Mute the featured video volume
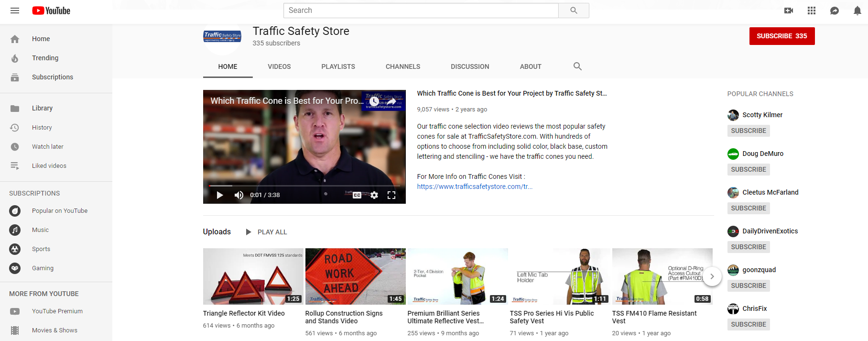Screen dimensions: 868x341 239,195
